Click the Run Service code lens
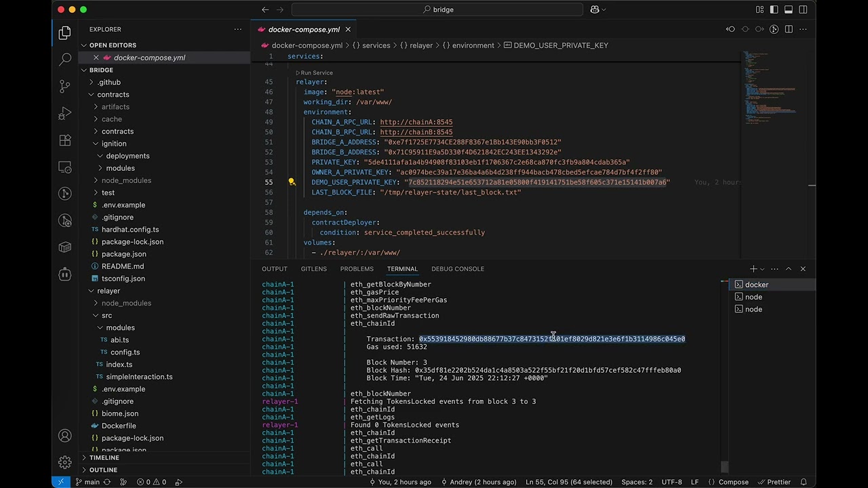 click(316, 73)
